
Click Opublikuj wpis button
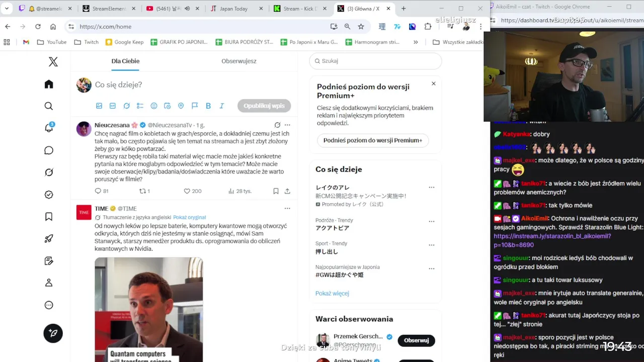click(264, 106)
